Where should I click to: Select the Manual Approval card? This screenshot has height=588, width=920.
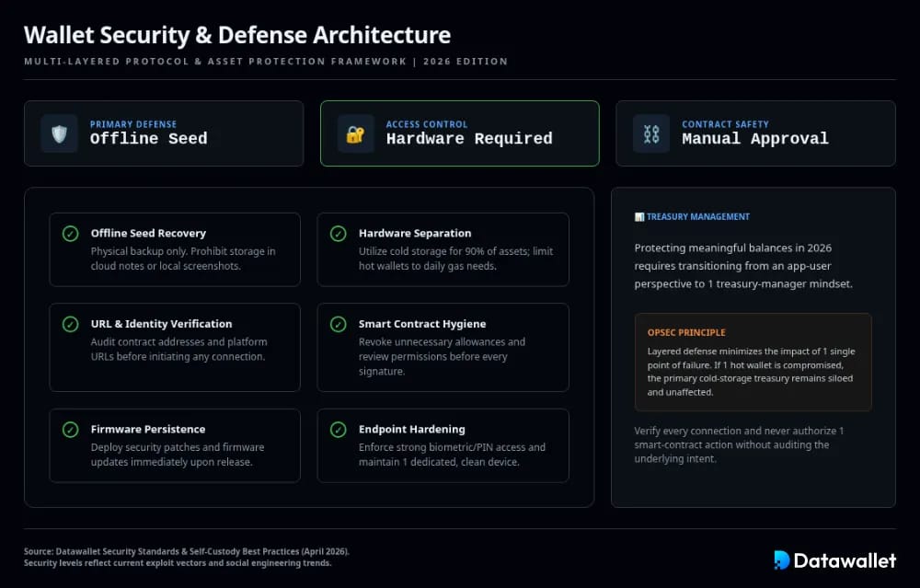(x=755, y=133)
